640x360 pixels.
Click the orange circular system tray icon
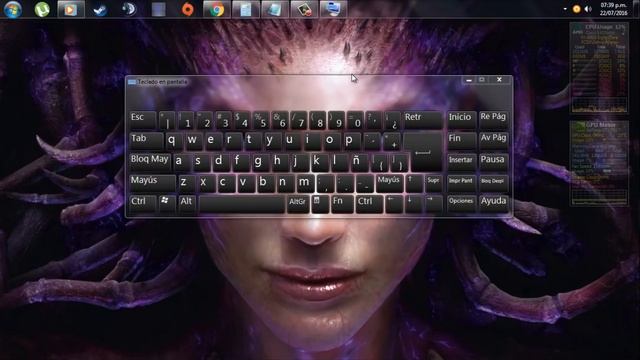click(577, 9)
